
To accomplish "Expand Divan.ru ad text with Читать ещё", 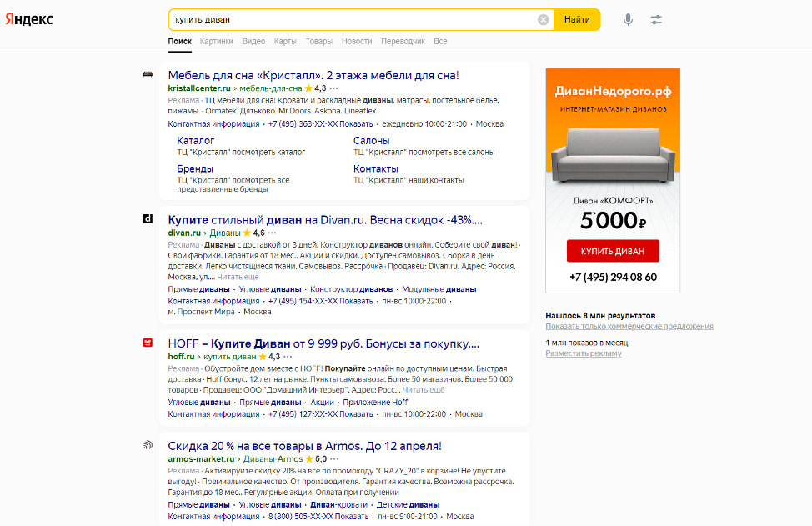I will pyautogui.click(x=238, y=277).
